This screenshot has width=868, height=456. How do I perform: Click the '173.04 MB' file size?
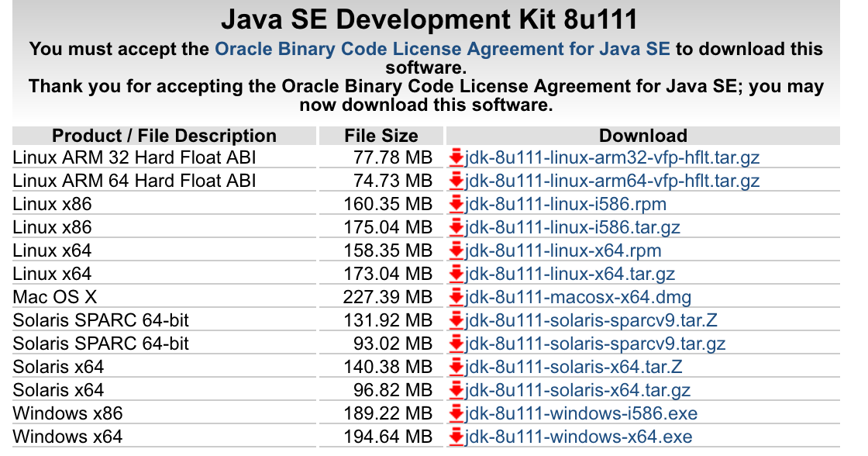(x=388, y=275)
